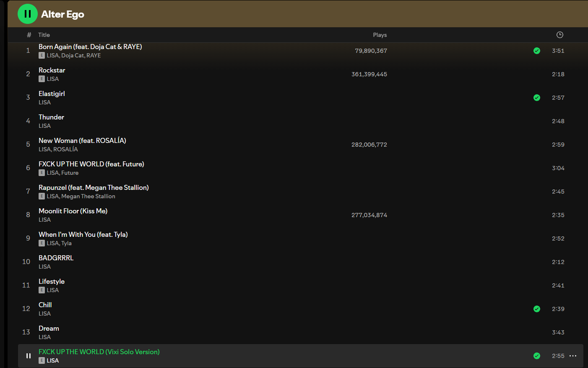
Task: Click the Alter Ego album title
Action: pyautogui.click(x=62, y=14)
